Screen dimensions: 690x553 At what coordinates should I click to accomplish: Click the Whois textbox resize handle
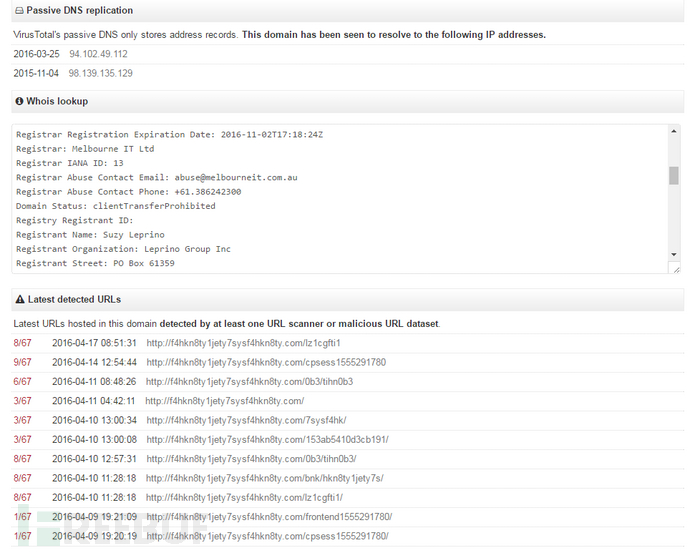[x=675, y=269]
